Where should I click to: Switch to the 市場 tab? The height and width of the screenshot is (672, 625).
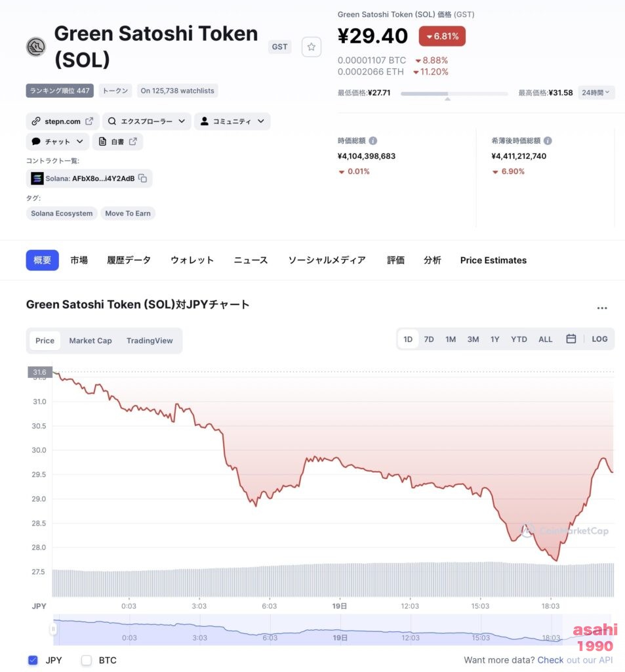[79, 260]
